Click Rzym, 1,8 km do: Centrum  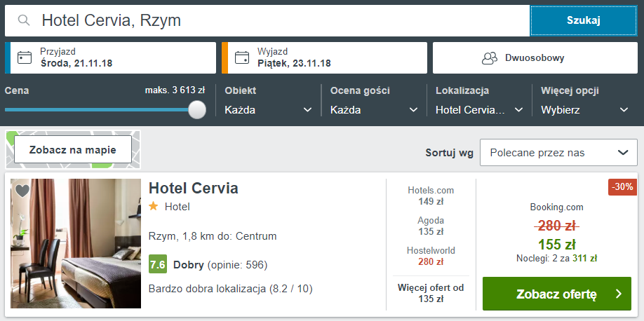coord(213,236)
